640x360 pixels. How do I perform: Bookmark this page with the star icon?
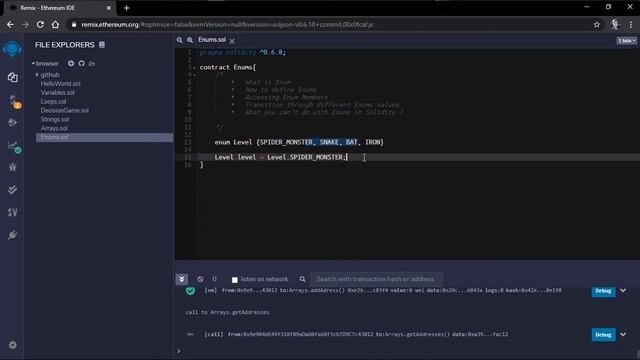click(x=597, y=24)
